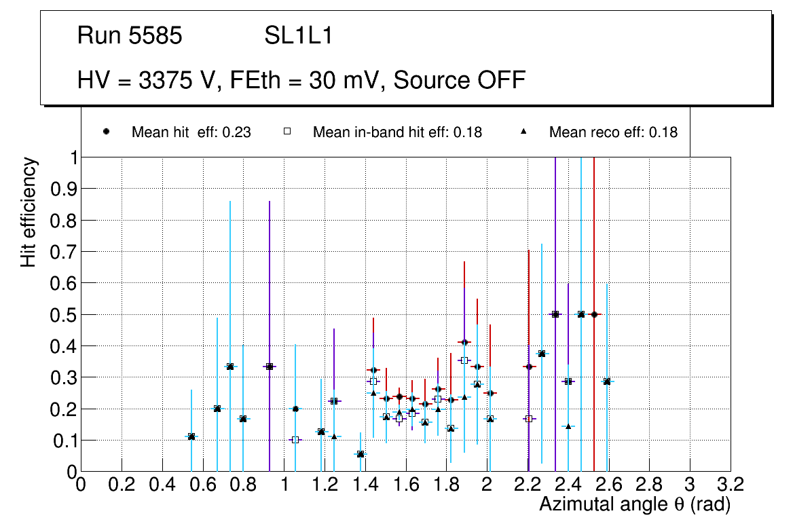Click the open square marker at 1.05 rad
This screenshot has height=524, width=812.
(x=295, y=440)
